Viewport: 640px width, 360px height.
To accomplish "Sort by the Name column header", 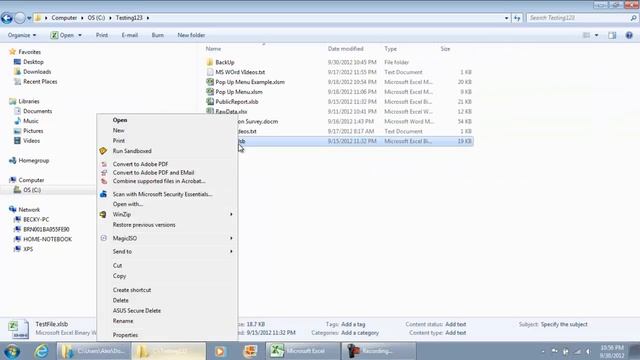I will (x=213, y=49).
